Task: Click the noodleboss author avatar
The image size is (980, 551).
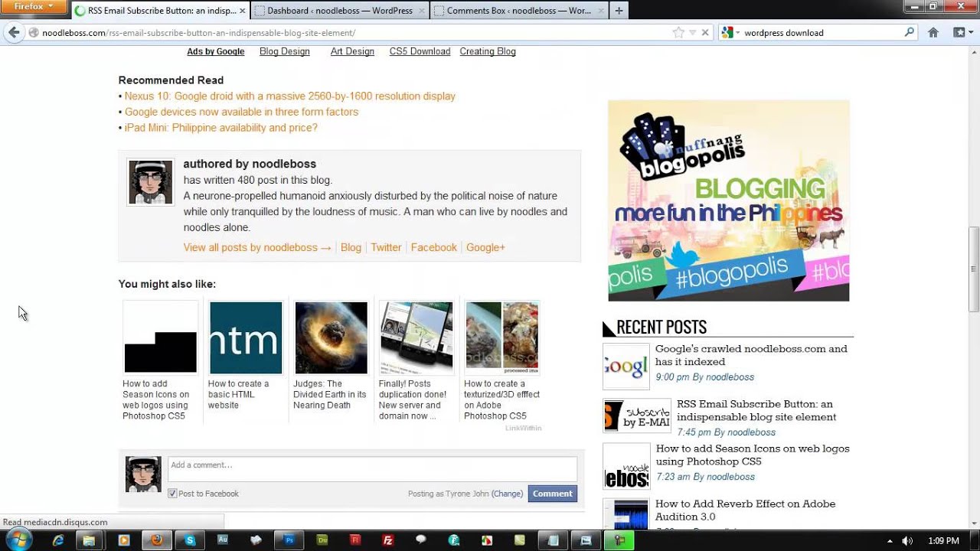Action: point(150,182)
